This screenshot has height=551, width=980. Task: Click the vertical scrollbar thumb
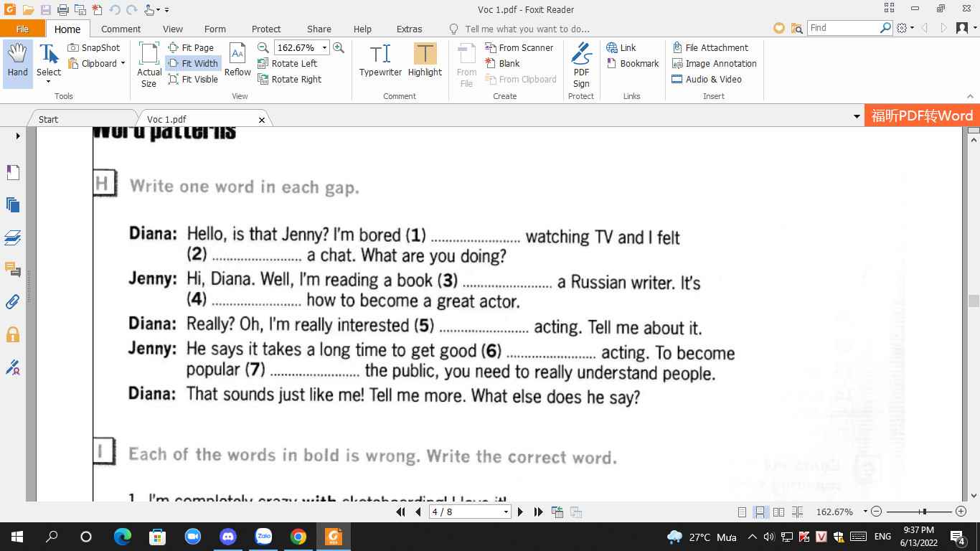click(x=974, y=301)
